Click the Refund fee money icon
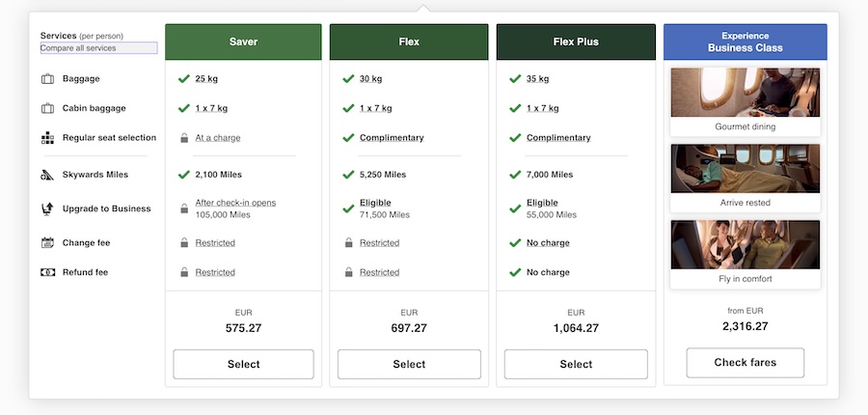The image size is (868, 415). click(x=47, y=272)
